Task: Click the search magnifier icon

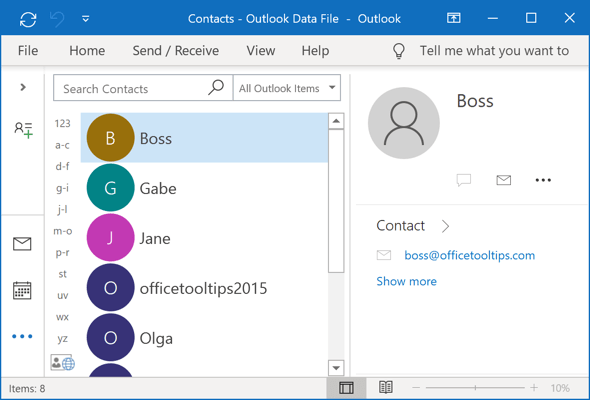Action: tap(216, 87)
